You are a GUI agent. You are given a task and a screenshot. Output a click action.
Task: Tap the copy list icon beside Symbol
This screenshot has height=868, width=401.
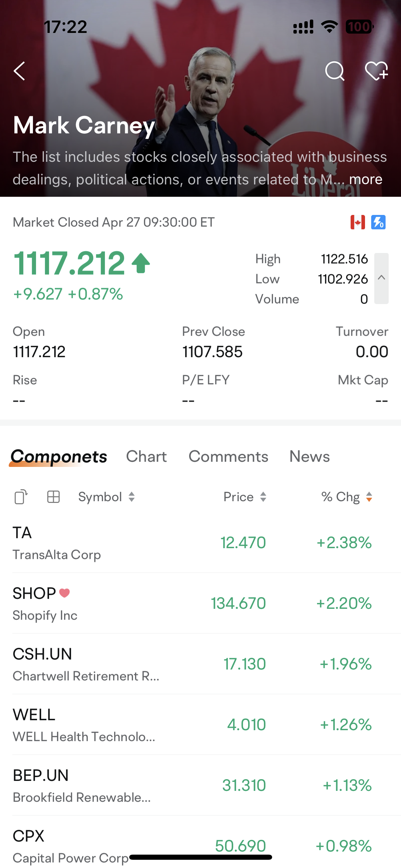(x=21, y=497)
